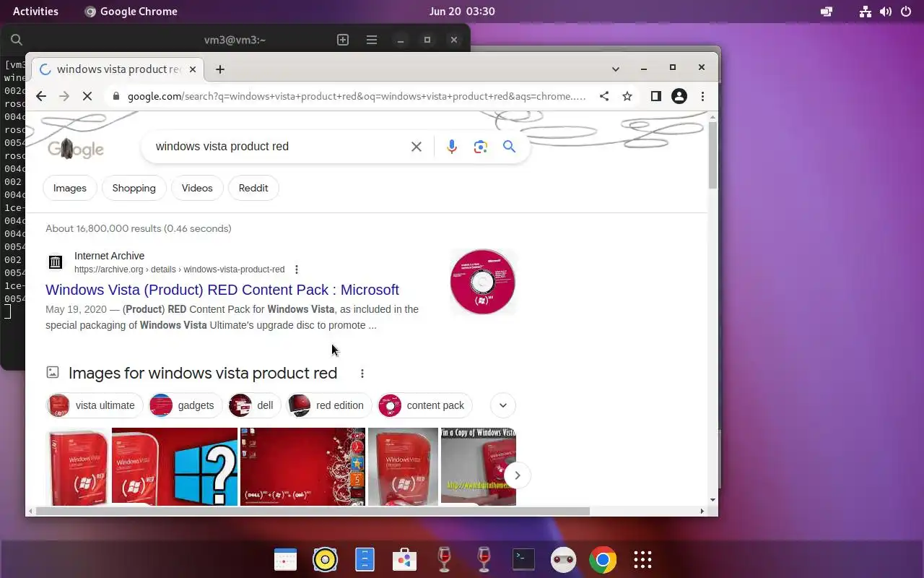Open Terminal from the dock

click(523, 559)
